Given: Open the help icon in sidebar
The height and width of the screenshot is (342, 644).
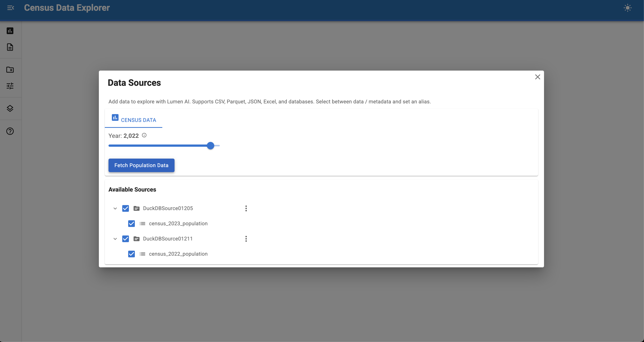Looking at the screenshot, I should [10, 131].
